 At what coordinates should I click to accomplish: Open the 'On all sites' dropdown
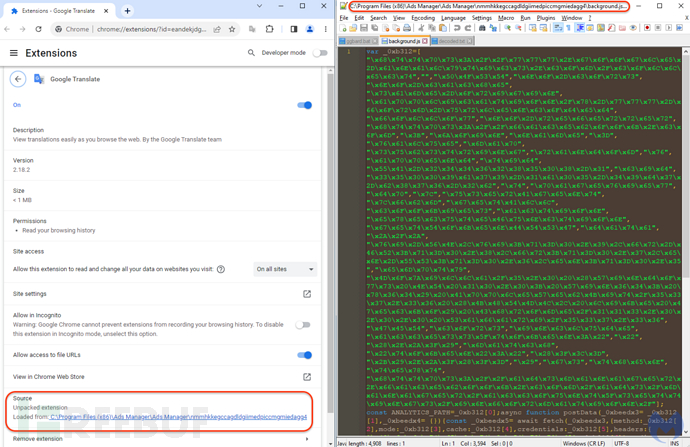pyautogui.click(x=285, y=269)
